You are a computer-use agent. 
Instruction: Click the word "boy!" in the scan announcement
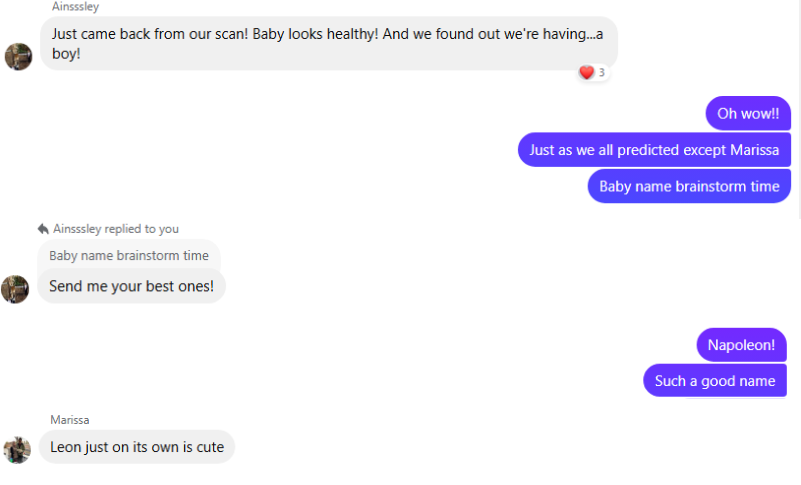click(x=67, y=54)
